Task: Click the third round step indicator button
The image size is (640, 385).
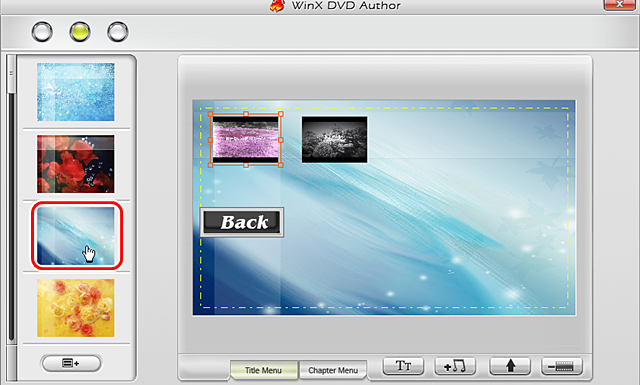Action: tap(118, 32)
